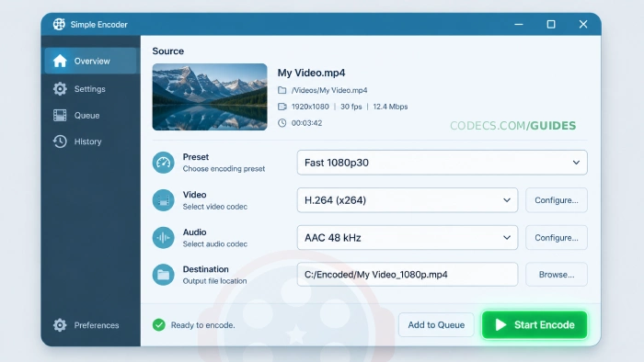Image resolution: width=644 pixels, height=362 pixels.
Task: Click the green ready checkmark icon
Action: pos(159,325)
